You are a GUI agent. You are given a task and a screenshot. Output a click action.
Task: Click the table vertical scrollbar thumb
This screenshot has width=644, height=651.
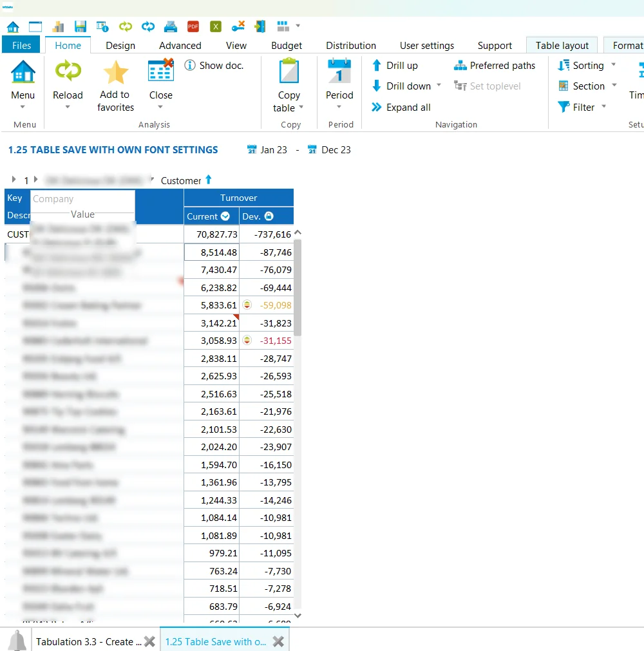click(x=298, y=287)
